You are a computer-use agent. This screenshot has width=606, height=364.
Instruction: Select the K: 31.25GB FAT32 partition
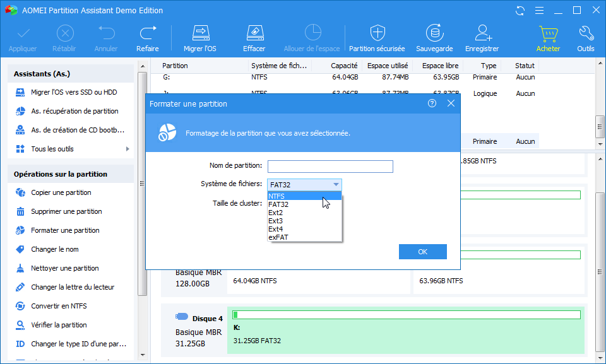click(x=406, y=331)
